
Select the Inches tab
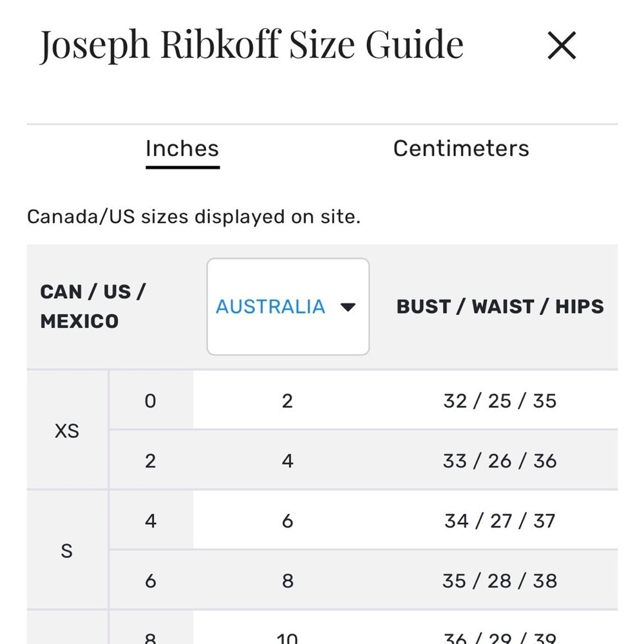pos(182,148)
